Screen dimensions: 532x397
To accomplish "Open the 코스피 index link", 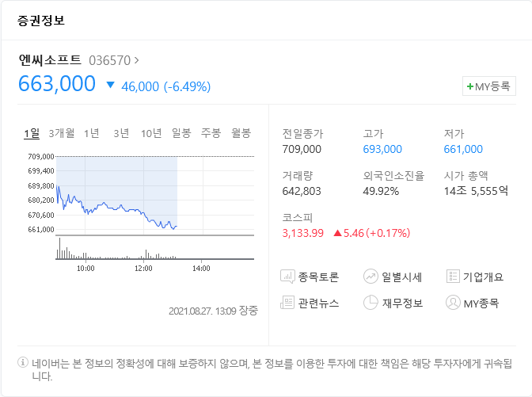I will click(298, 216).
